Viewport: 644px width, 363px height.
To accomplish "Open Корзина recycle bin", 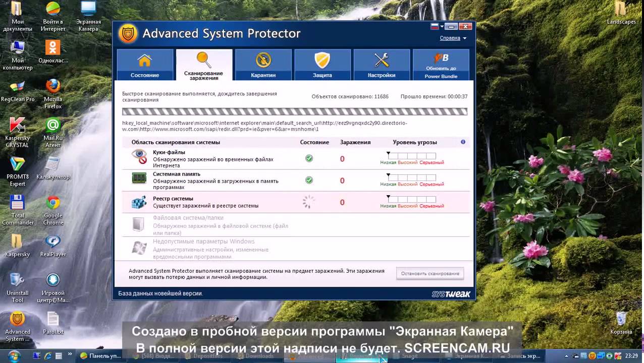I will click(621, 323).
